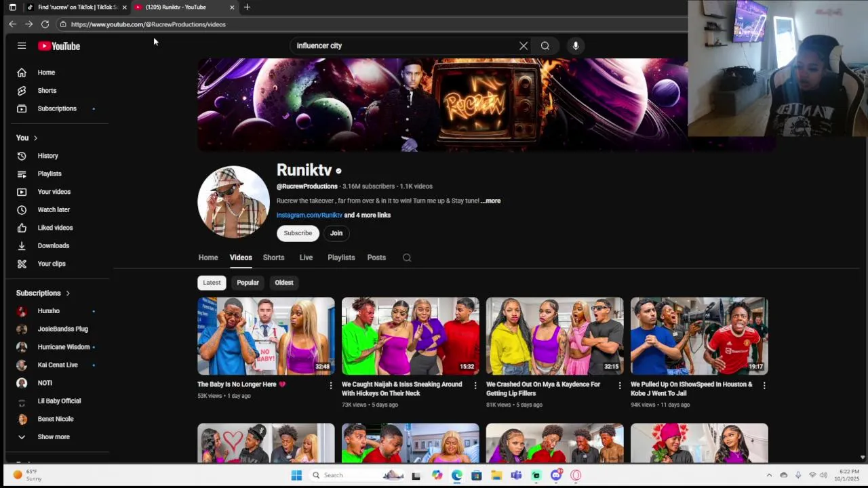This screenshot has height=488, width=868.
Task: Start voice search with microphone icon
Action: [x=576, y=46]
